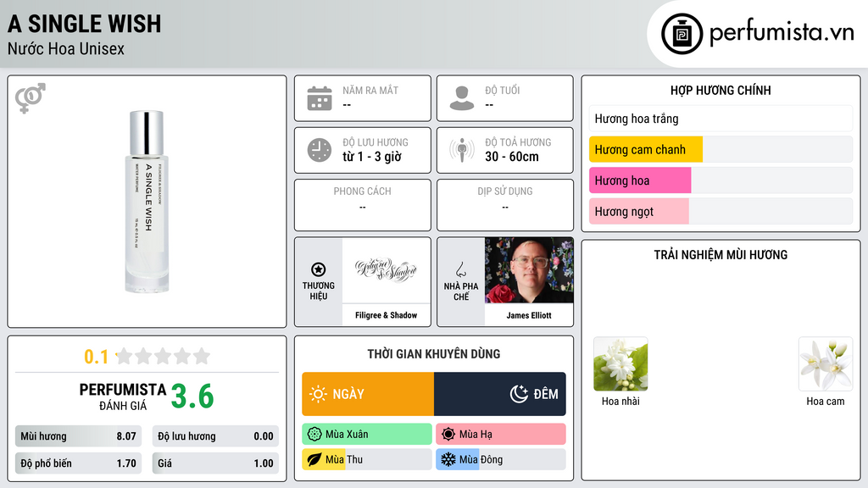The height and width of the screenshot is (488, 868).
Task: Click the Độ lưu hương 0.00 score row
Action: pyautogui.click(x=215, y=436)
